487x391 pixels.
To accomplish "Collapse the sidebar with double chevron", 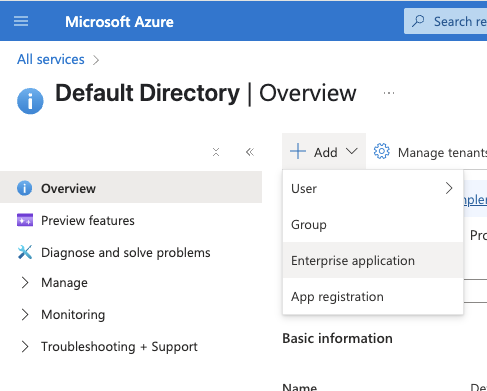I will [x=250, y=152].
